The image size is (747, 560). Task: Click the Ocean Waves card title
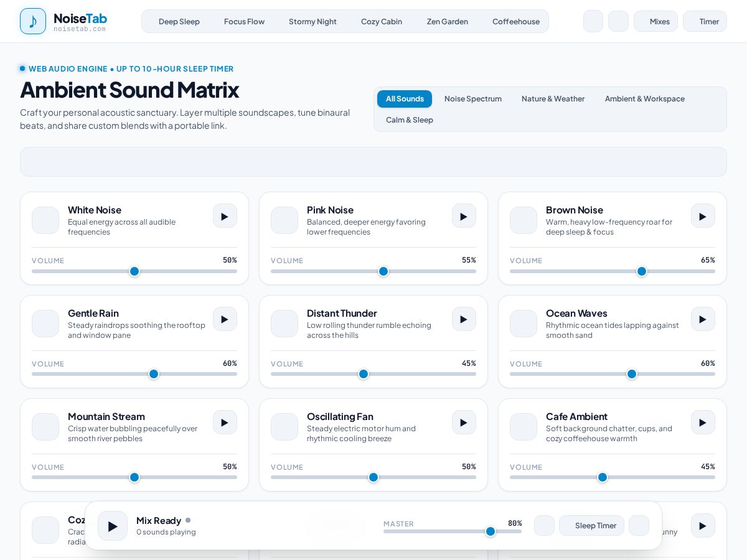576,313
